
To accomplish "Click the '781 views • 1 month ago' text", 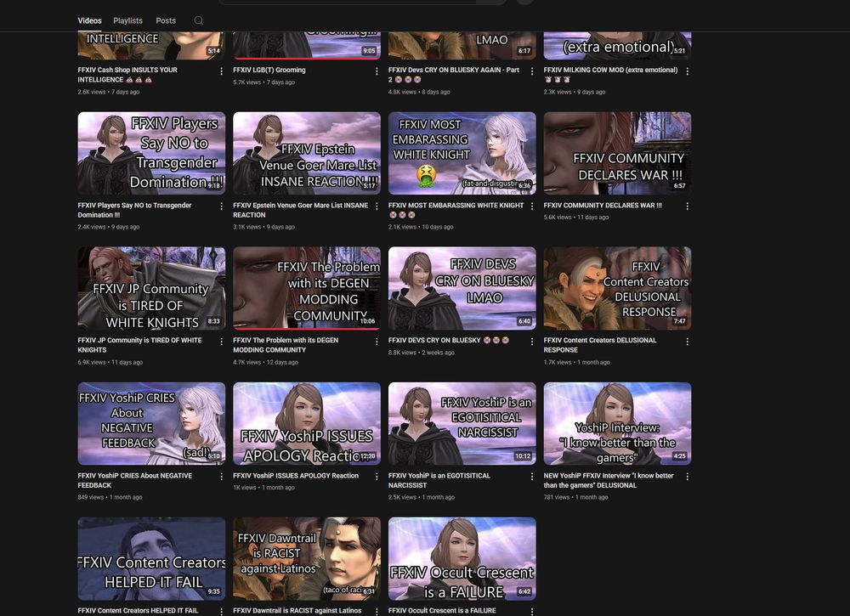I will pos(575,497).
